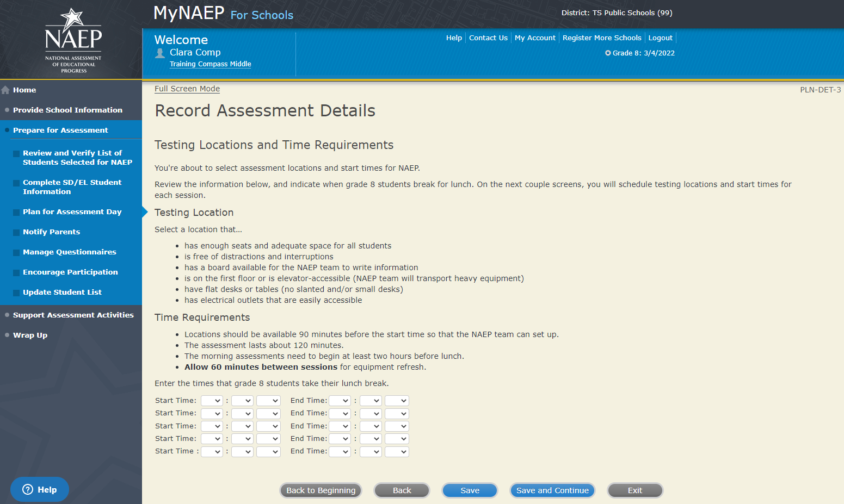Click Register More Schools

(x=602, y=38)
